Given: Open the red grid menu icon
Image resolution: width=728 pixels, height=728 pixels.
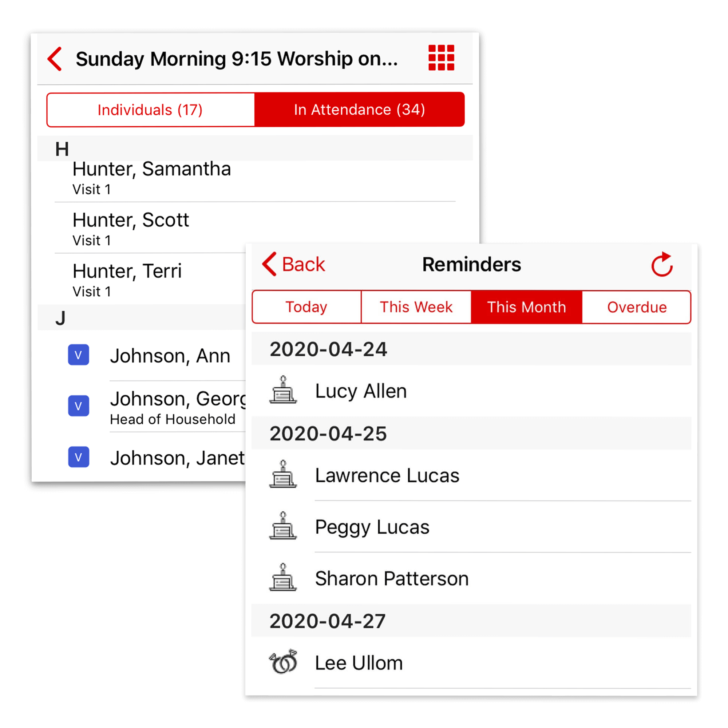Looking at the screenshot, I should point(441,58).
